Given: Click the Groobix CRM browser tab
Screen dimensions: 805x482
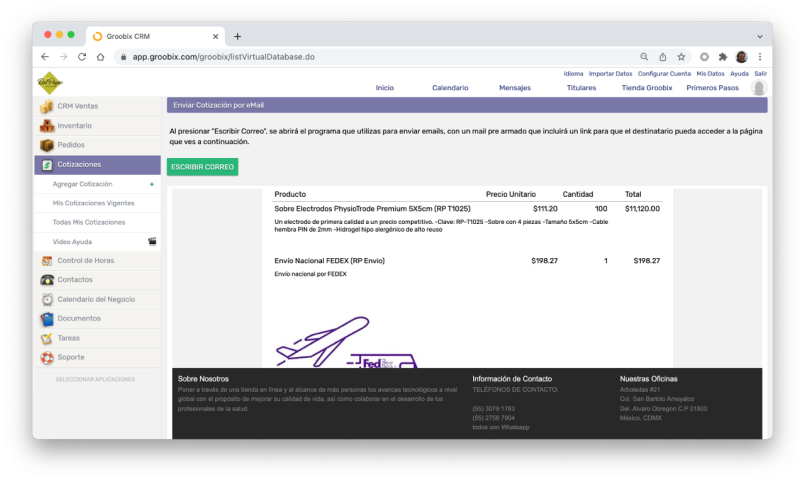Looking at the screenshot, I should pos(155,36).
